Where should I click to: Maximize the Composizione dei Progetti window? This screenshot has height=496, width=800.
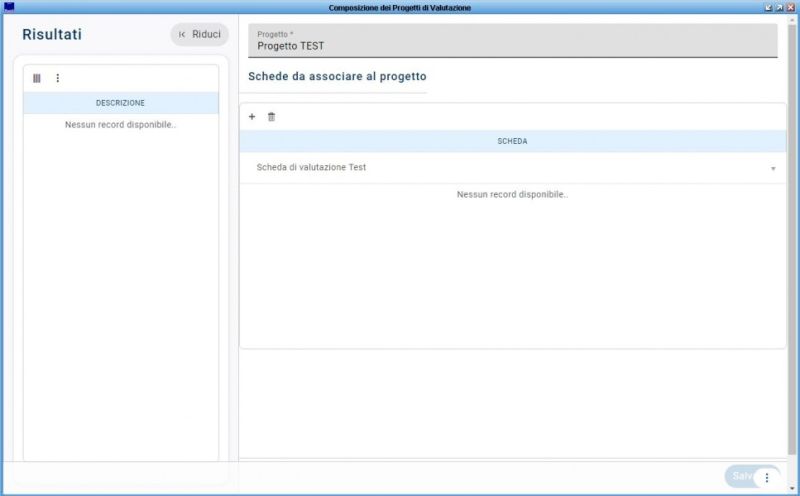click(x=780, y=7)
